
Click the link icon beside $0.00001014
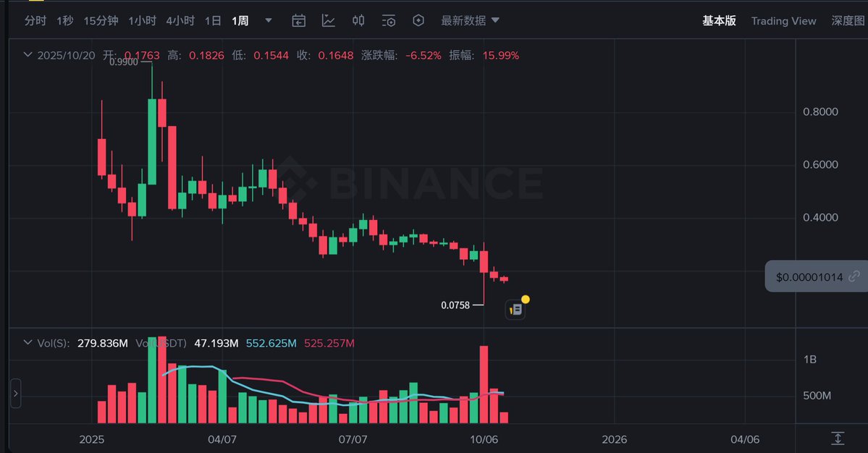click(854, 276)
